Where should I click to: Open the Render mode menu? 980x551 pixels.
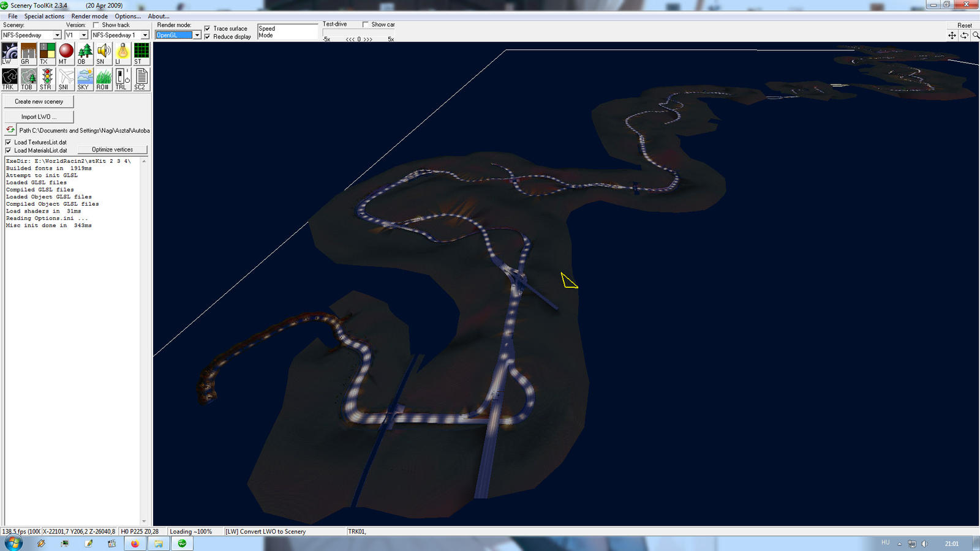pyautogui.click(x=89, y=17)
